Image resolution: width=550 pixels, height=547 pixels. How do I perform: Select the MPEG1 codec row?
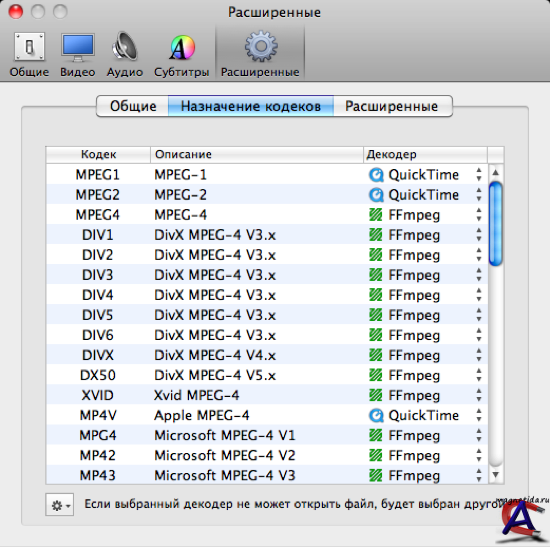[x=267, y=174]
